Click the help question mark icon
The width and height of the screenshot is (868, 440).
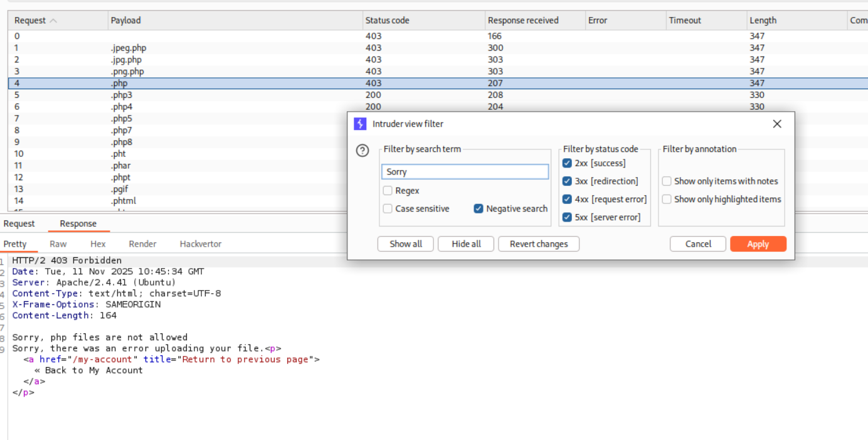[x=363, y=150]
